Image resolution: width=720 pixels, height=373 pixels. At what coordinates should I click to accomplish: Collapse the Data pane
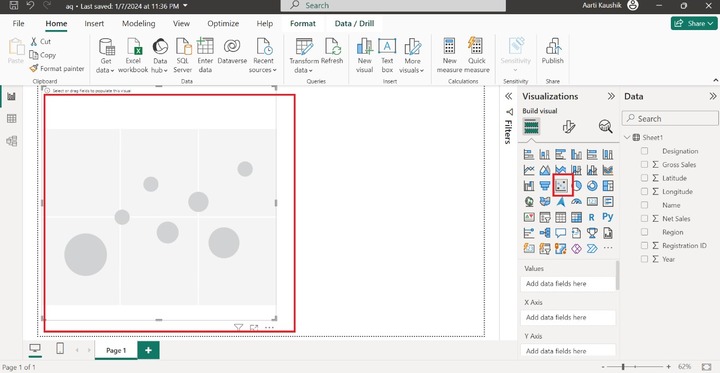[x=713, y=96]
